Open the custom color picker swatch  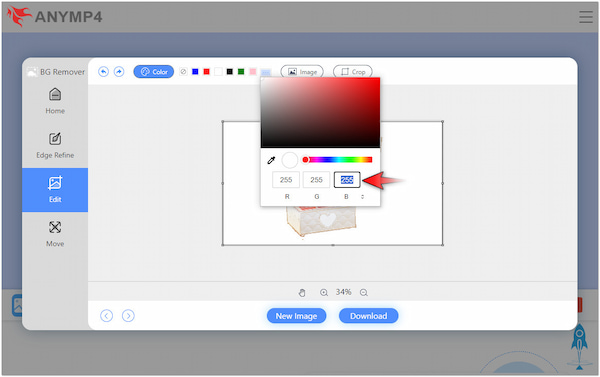pyautogui.click(x=266, y=72)
